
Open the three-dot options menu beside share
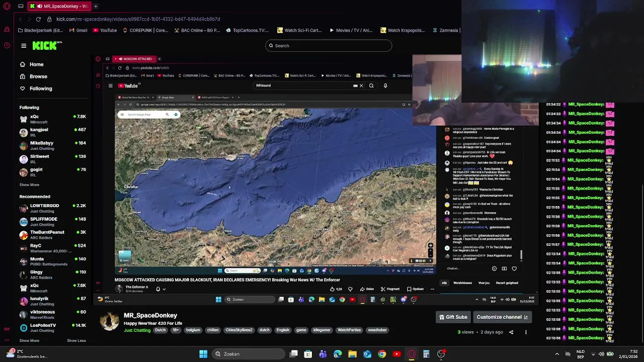coord(526,332)
